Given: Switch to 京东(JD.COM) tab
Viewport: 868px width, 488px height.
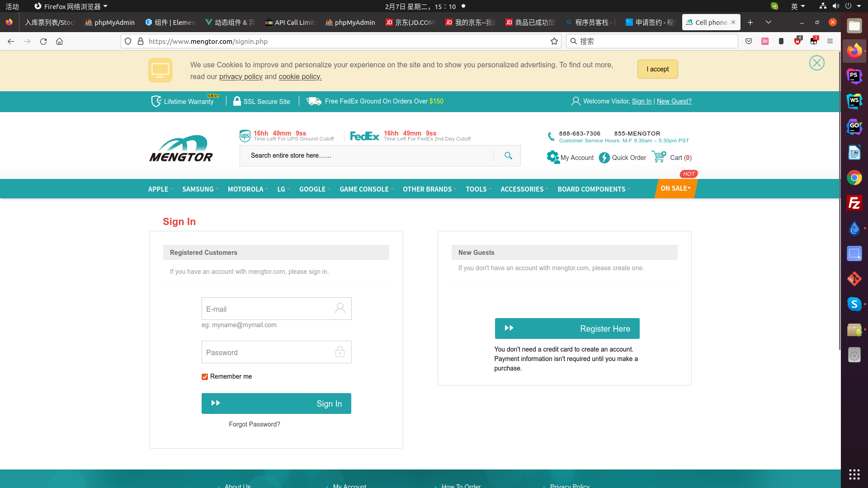Looking at the screenshot, I should pyautogui.click(x=410, y=22).
